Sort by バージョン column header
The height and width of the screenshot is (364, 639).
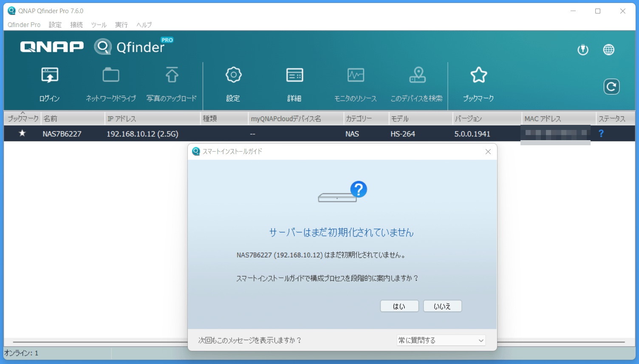tap(487, 119)
